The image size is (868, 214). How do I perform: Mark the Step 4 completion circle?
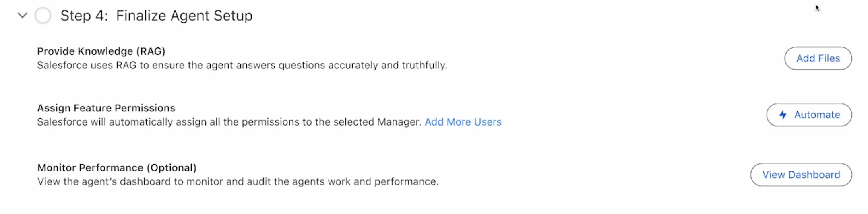(x=43, y=16)
